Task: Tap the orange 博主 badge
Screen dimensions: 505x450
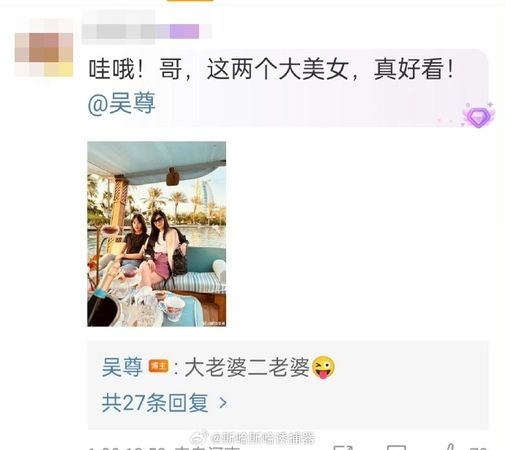Action: click(158, 366)
